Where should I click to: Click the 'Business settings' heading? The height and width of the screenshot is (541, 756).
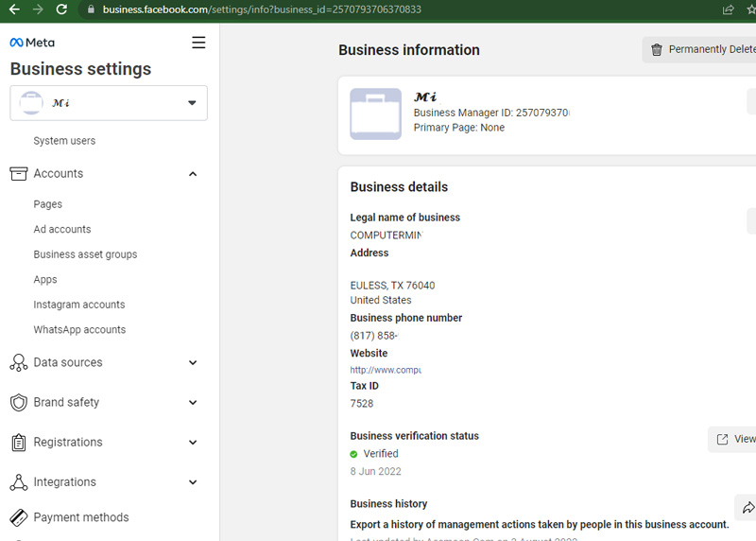[x=80, y=69]
